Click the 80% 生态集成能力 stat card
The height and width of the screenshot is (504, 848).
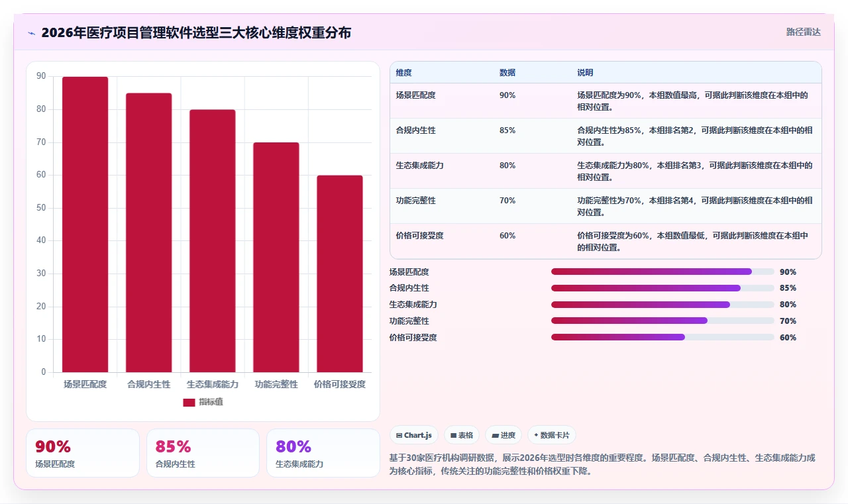coord(323,453)
